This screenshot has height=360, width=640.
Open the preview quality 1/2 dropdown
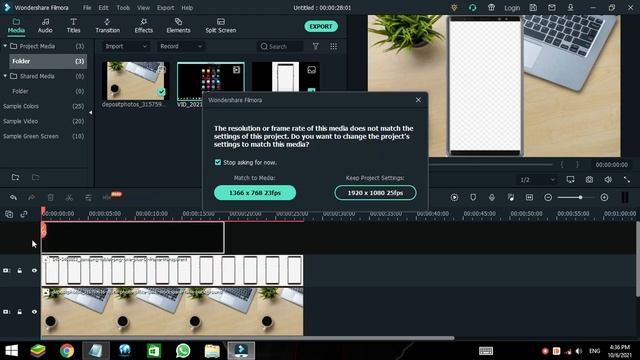tap(537, 180)
